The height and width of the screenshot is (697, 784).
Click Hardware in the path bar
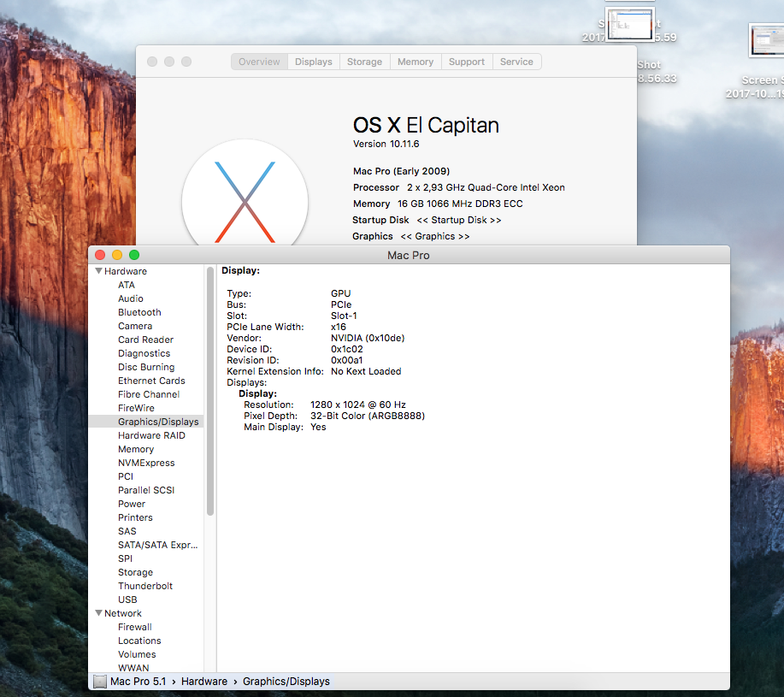point(204,682)
